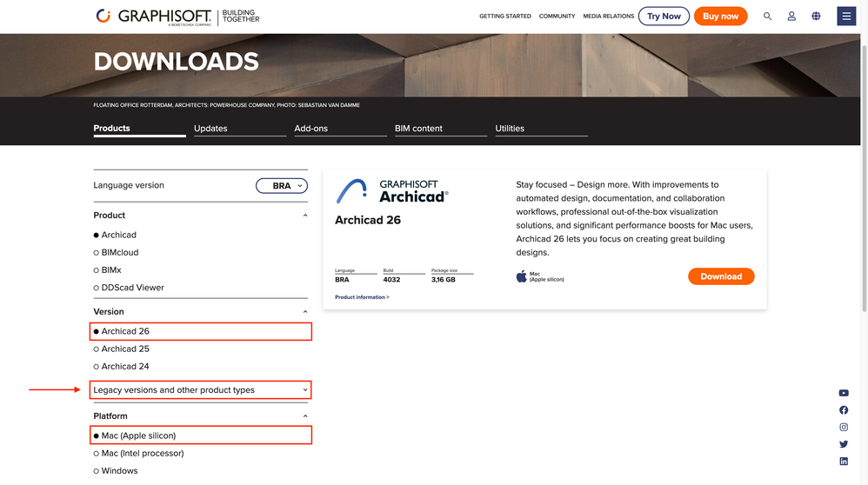Click the package size 3,16 GB
The height and width of the screenshot is (485, 868).
tap(443, 280)
